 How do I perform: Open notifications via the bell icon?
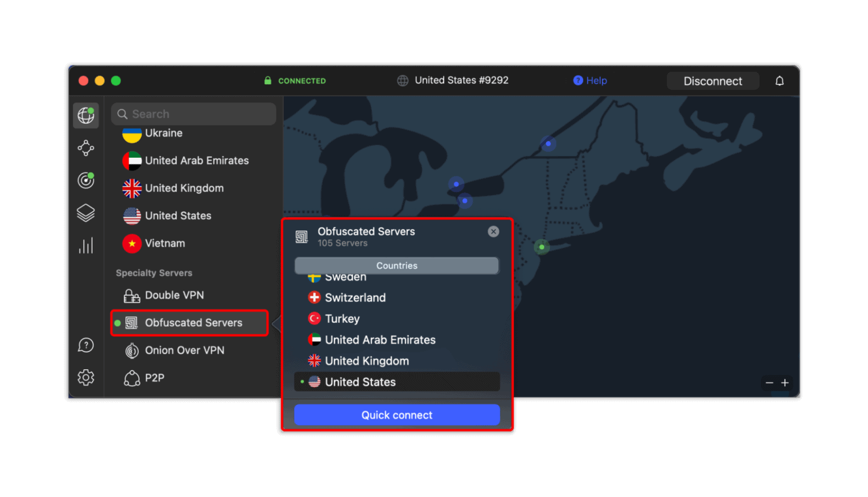point(780,80)
